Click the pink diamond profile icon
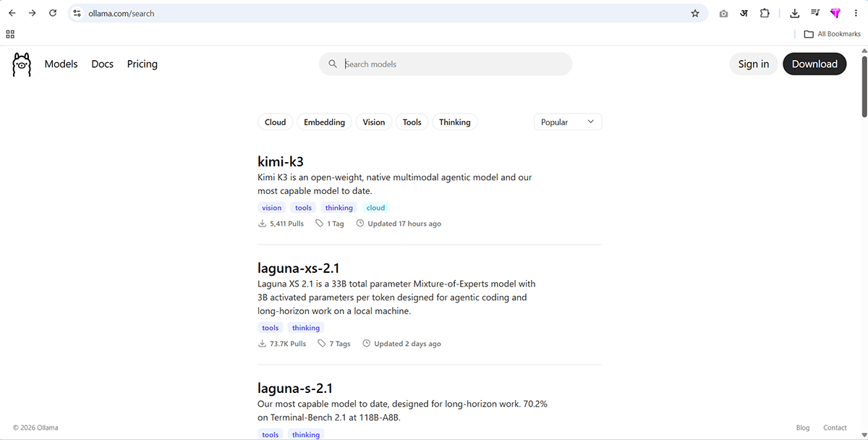868x440 pixels. (835, 13)
